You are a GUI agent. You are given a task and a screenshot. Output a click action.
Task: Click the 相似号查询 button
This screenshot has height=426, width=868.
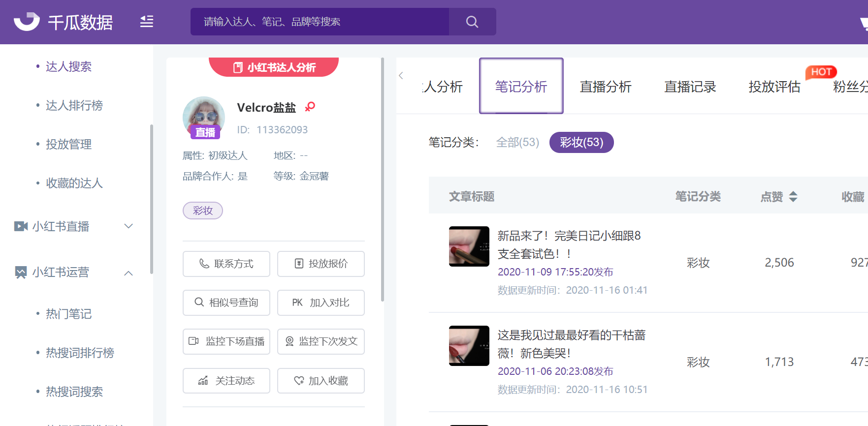(226, 303)
